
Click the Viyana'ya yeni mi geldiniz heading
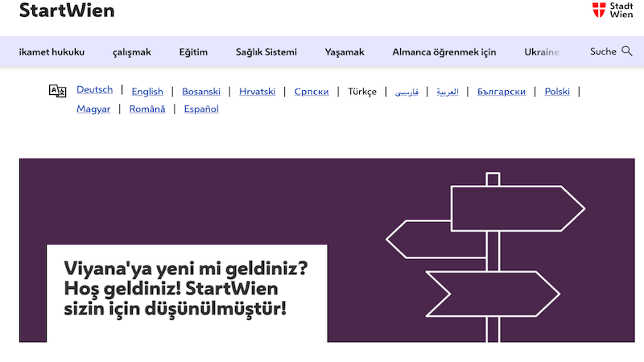[186, 289]
